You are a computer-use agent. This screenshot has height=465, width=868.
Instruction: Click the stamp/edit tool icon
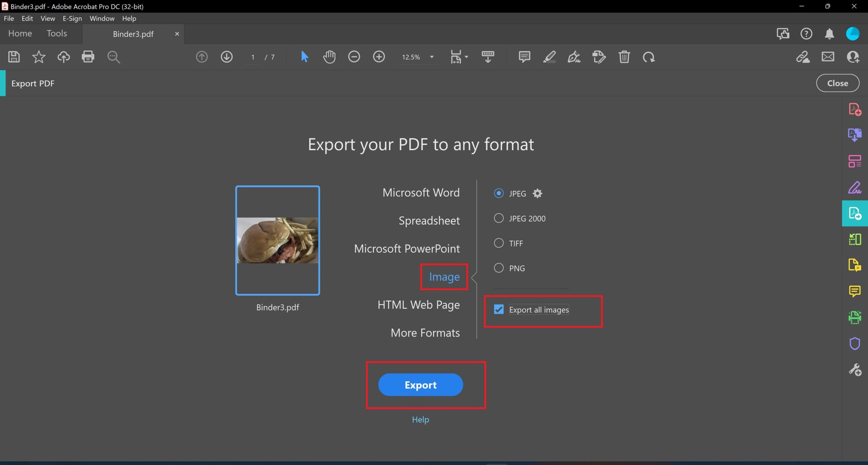[599, 57]
